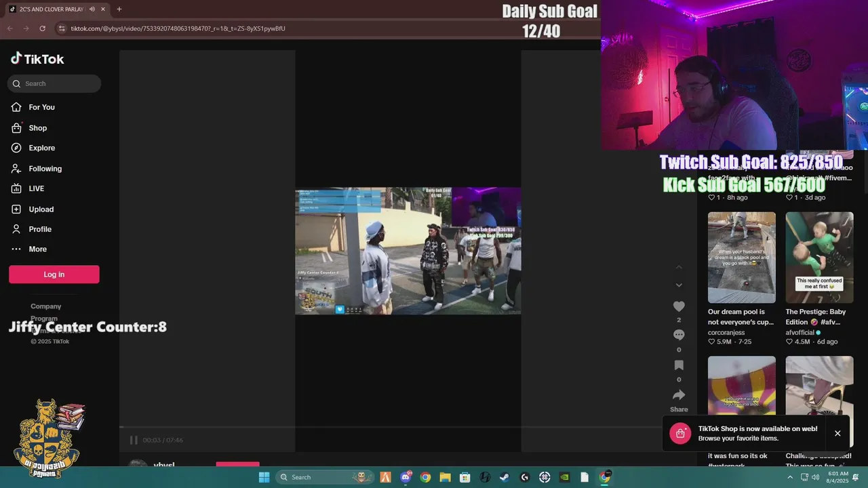The image size is (868, 488).
Task: Open the first Chrome taskbar icon
Action: coord(425,477)
